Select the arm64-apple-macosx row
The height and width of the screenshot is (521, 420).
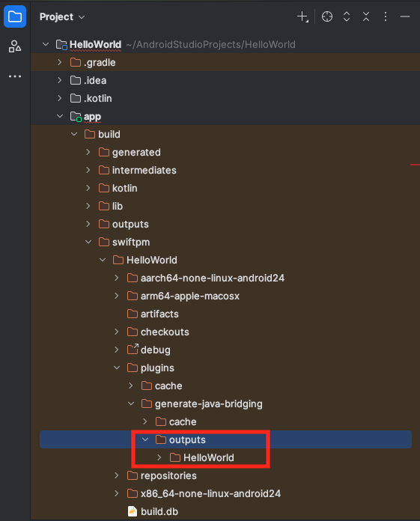point(225,296)
